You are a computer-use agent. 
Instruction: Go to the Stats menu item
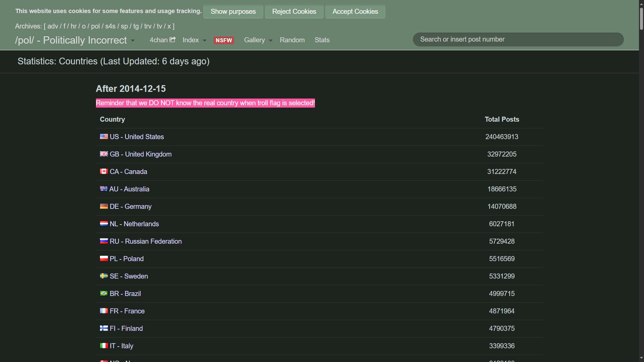[322, 40]
